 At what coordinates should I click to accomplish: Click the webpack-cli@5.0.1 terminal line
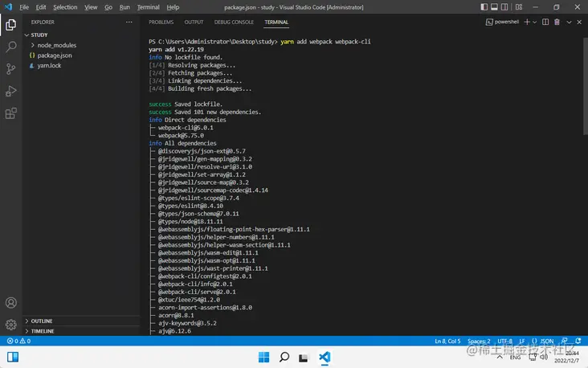click(186, 128)
